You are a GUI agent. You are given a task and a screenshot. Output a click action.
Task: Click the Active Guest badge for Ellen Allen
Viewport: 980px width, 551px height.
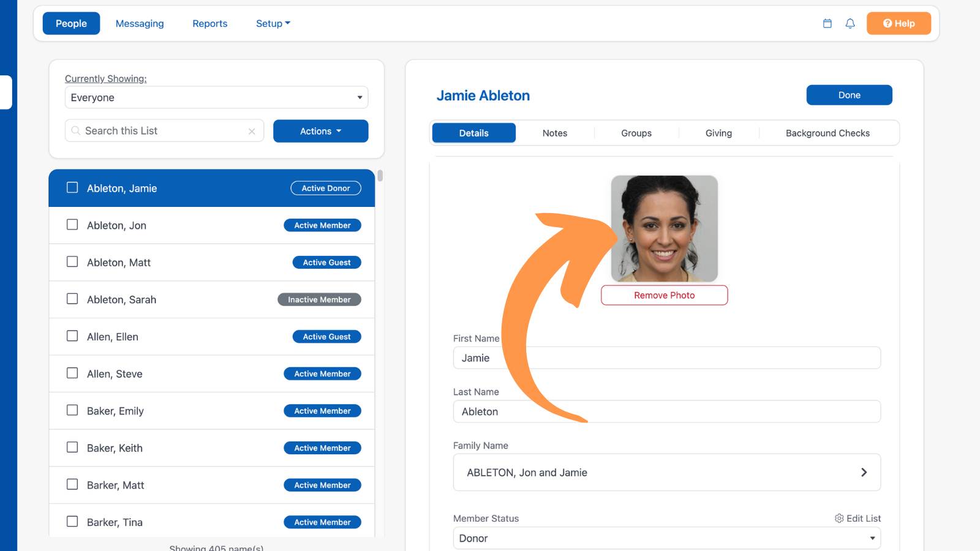tap(326, 337)
